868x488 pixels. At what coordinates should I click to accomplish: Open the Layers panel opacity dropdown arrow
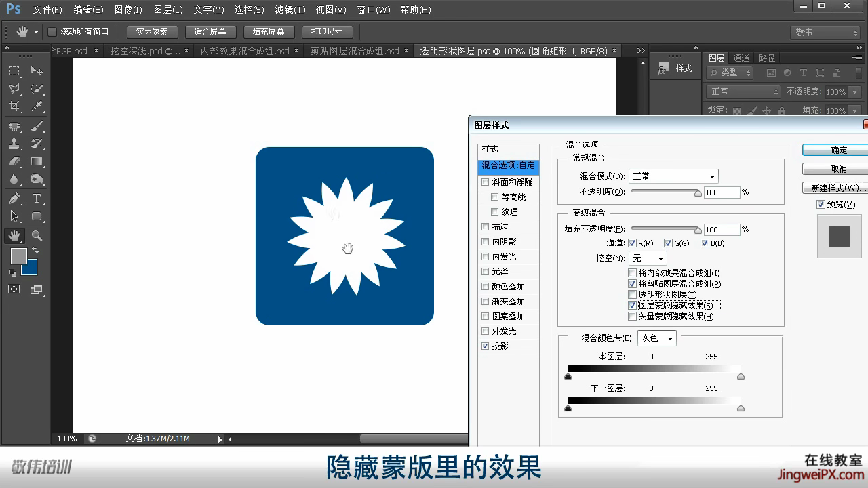click(854, 92)
